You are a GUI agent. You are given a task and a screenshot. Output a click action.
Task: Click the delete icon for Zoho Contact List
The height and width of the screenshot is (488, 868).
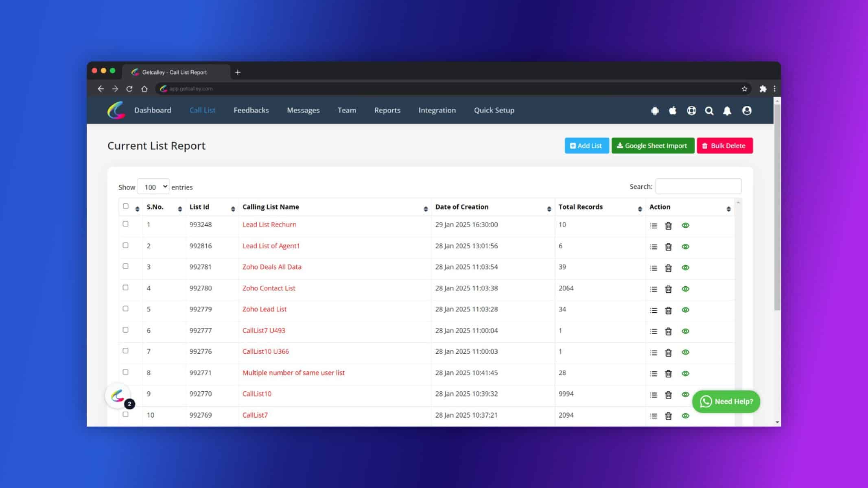[x=668, y=289]
